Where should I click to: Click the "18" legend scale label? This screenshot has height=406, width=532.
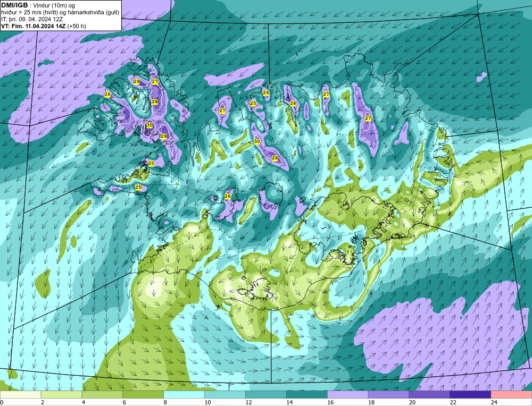click(x=371, y=402)
